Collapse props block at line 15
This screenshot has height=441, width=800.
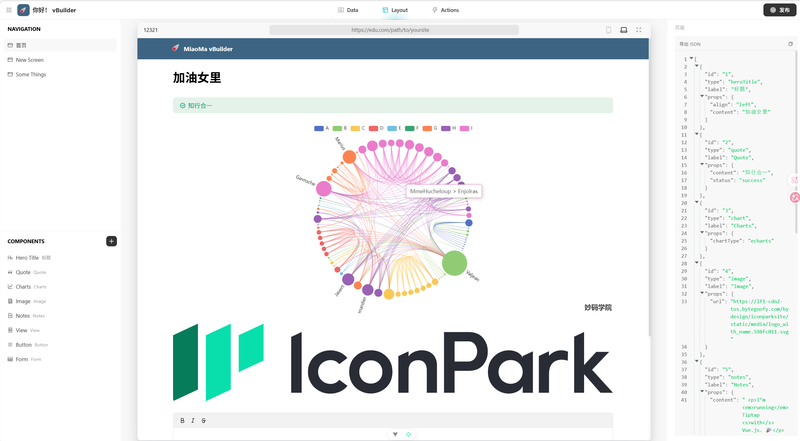coord(702,165)
